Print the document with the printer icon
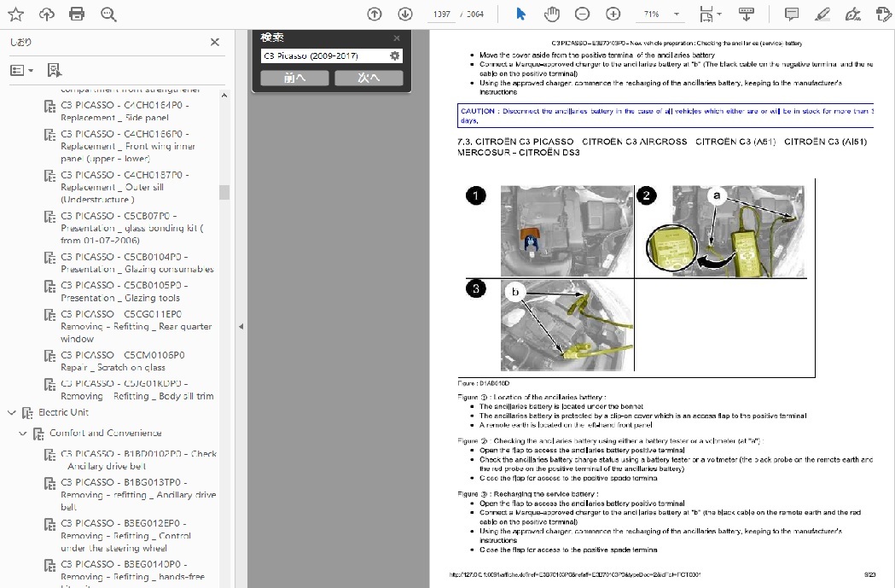Screen dimensions: 895x588 pyautogui.click(x=77, y=15)
